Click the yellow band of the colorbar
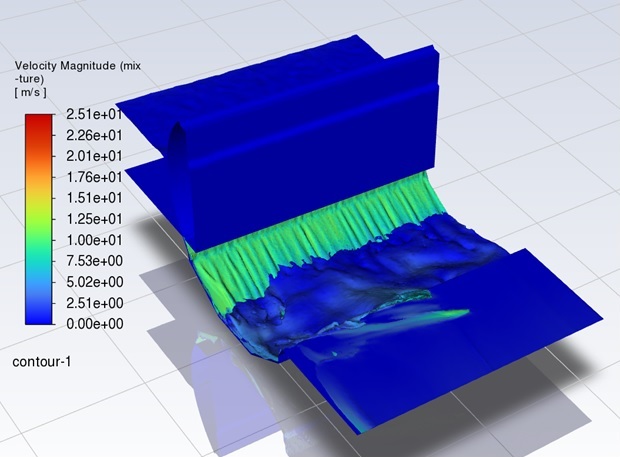The width and height of the screenshot is (620, 457). (39, 196)
